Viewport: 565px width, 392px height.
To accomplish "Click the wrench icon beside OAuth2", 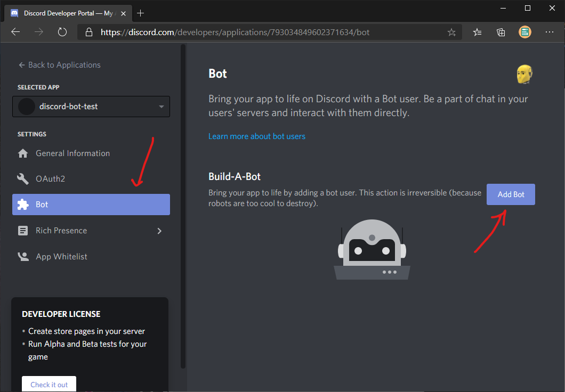I will coord(23,179).
